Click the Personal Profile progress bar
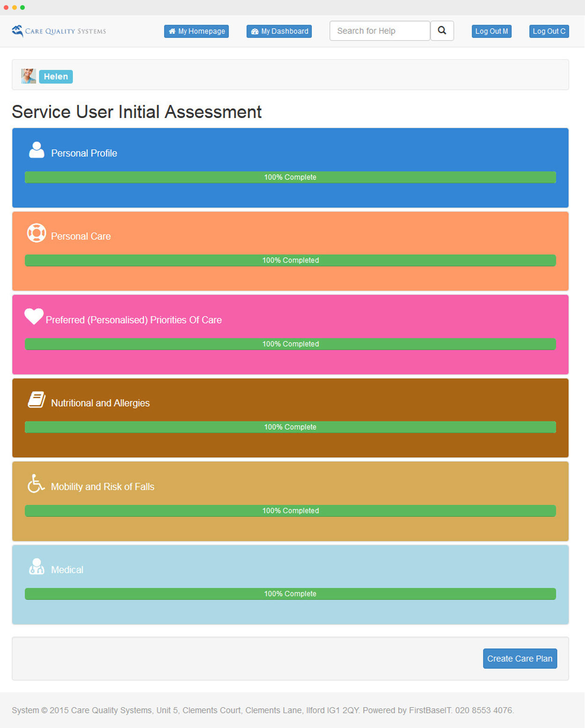The width and height of the screenshot is (585, 728). [x=290, y=177]
